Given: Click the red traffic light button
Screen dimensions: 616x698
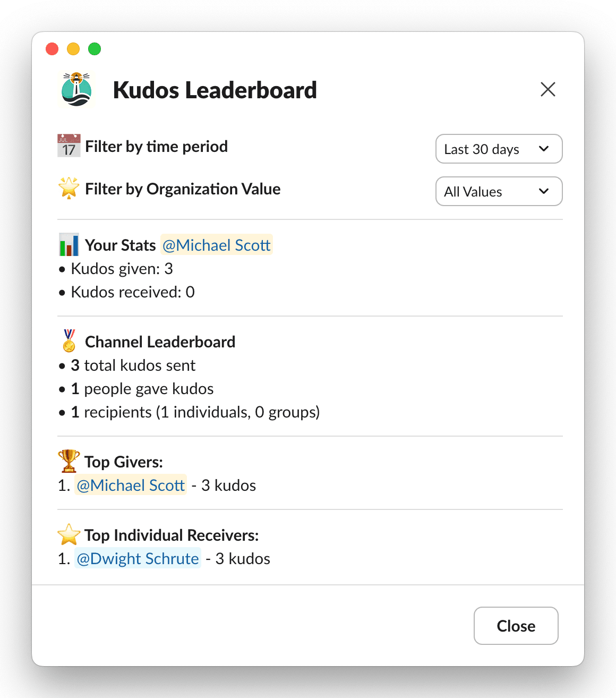Looking at the screenshot, I should click(x=52, y=48).
